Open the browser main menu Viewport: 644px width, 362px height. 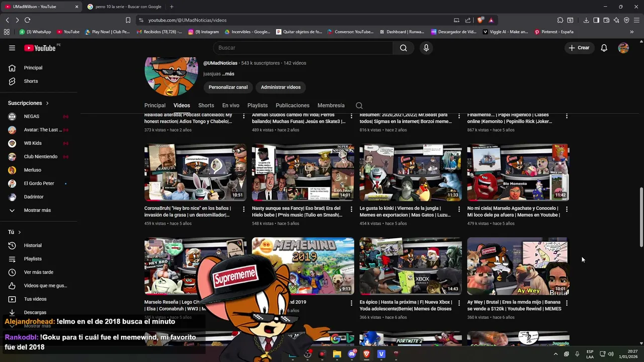(636, 20)
